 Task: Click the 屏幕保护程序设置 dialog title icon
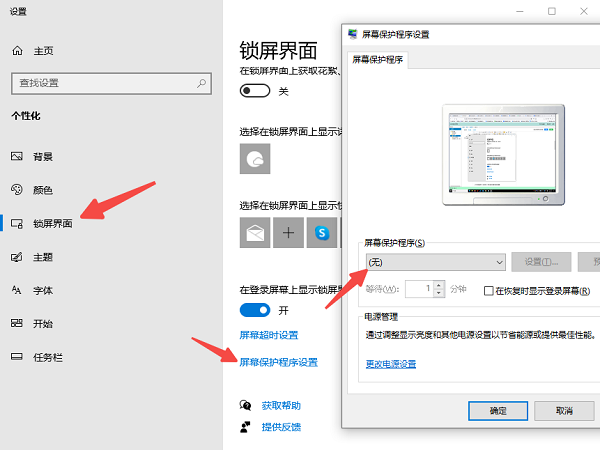tap(352, 34)
